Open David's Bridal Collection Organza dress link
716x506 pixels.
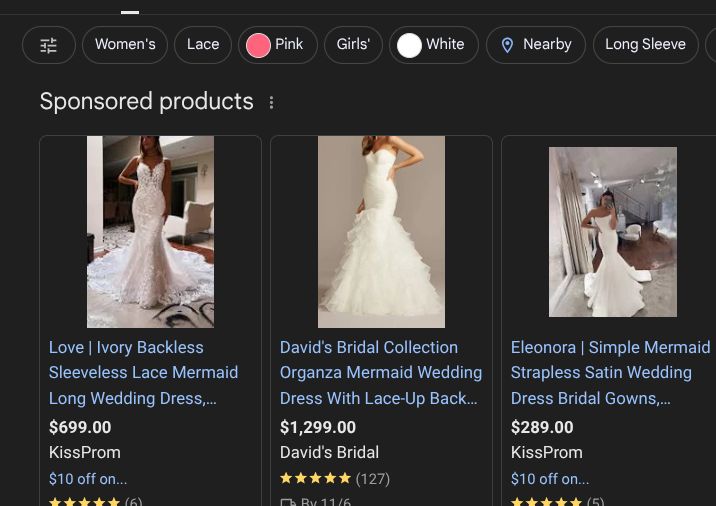[x=380, y=372]
